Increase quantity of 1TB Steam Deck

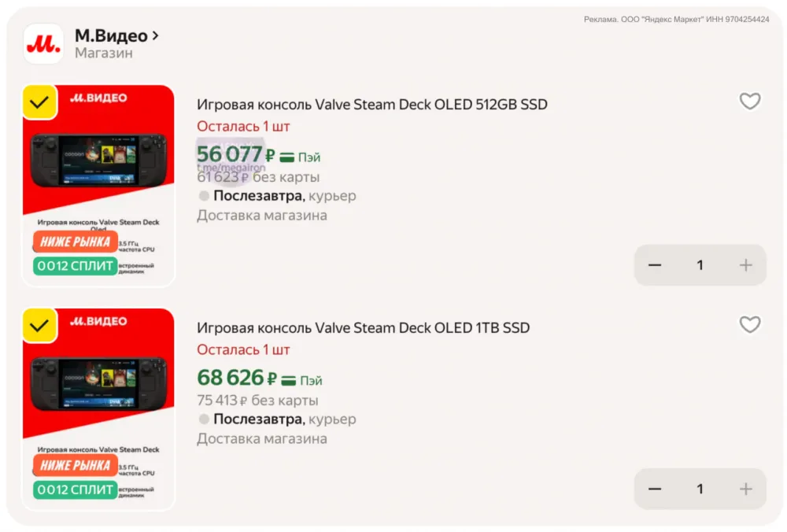745,489
